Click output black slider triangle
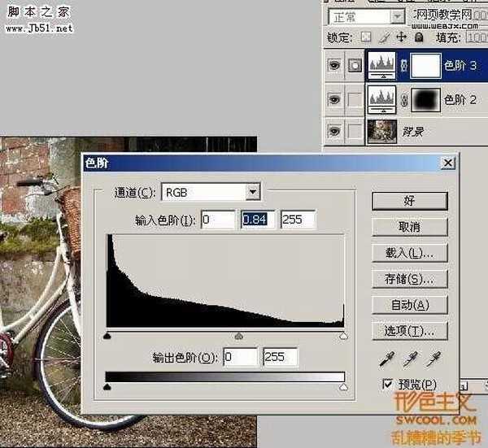 point(107,387)
